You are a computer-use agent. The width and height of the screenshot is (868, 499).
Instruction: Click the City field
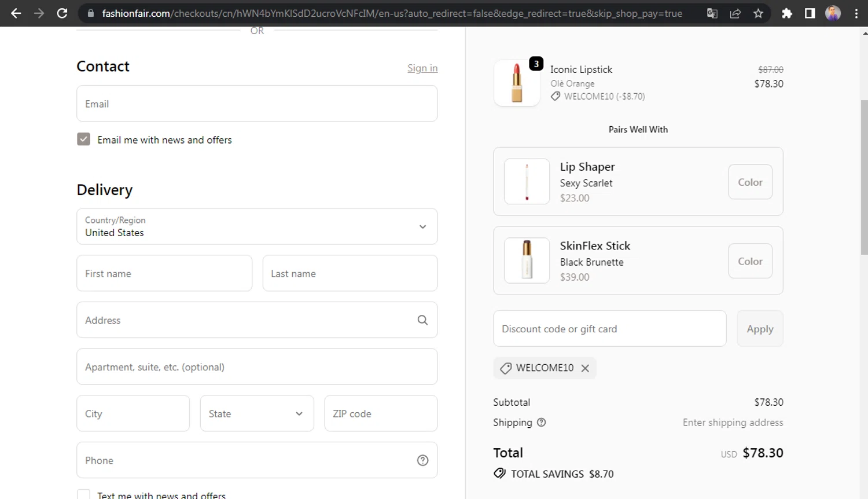pos(133,413)
